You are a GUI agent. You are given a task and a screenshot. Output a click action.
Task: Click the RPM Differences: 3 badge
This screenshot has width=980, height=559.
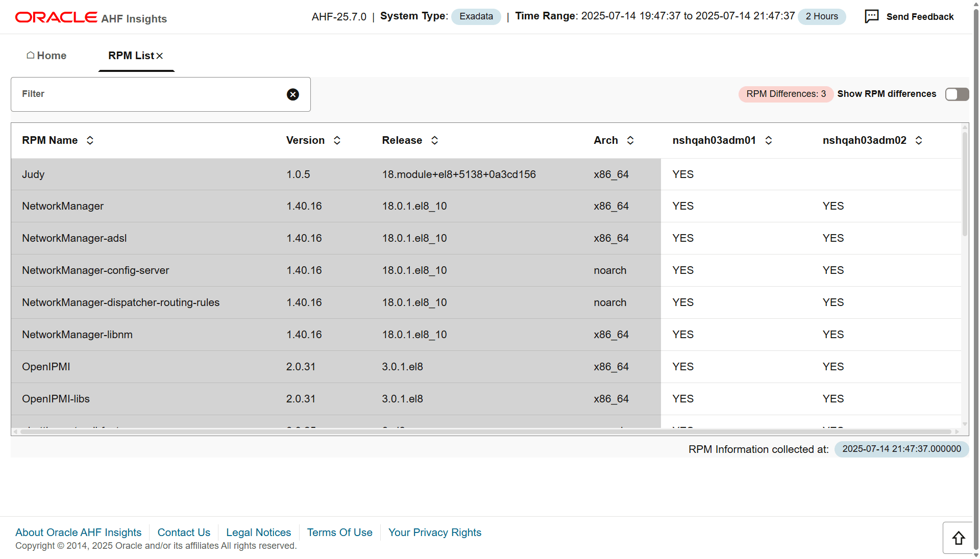click(x=786, y=94)
